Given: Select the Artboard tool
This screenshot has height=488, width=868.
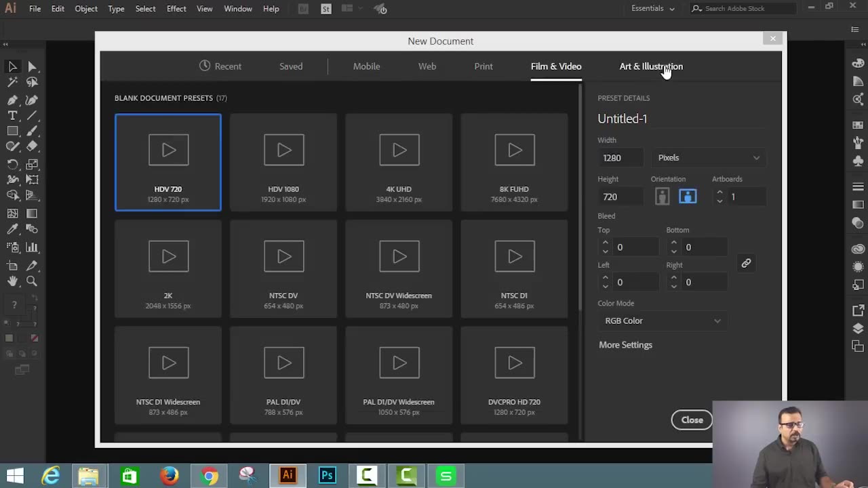Looking at the screenshot, I should click(x=12, y=266).
